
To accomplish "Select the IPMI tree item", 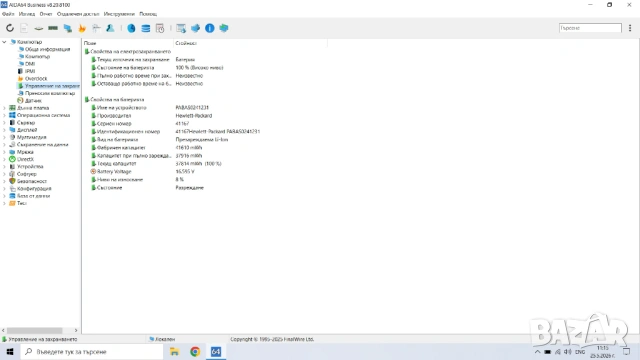I will (30, 71).
